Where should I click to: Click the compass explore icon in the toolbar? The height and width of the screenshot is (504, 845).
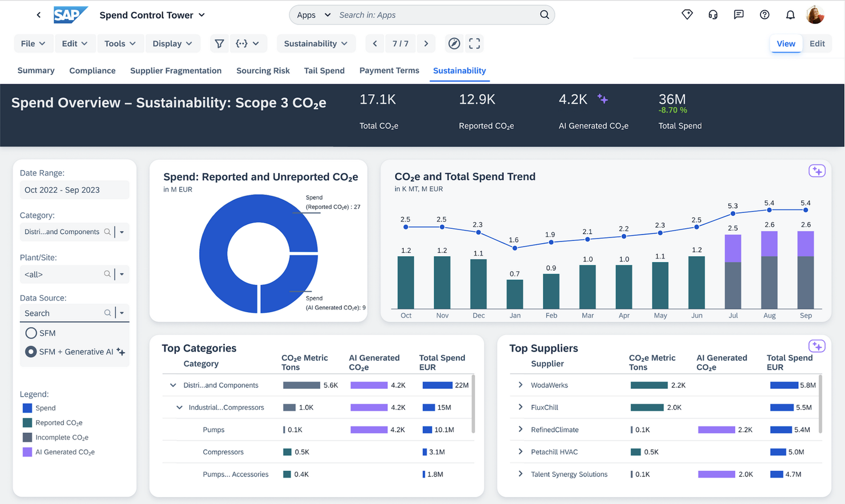tap(454, 43)
